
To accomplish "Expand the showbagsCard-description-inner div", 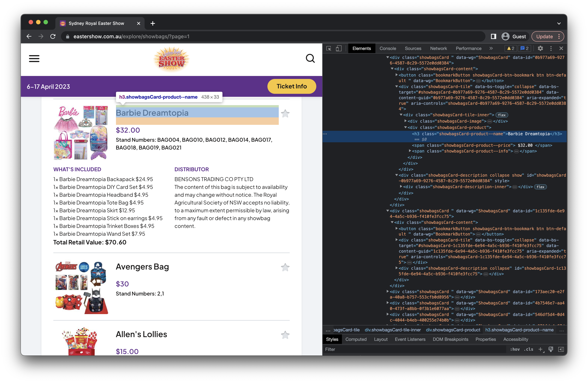I will click(x=401, y=187).
